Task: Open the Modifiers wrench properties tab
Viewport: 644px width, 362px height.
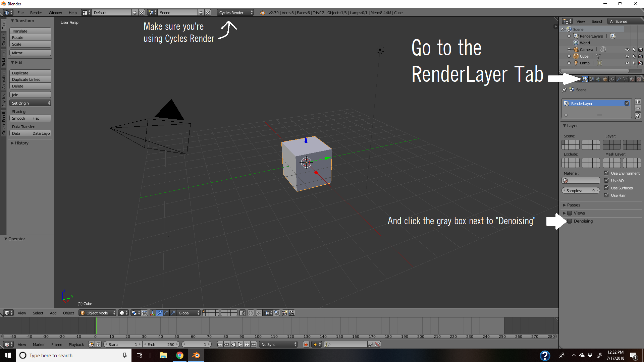Action: pos(619,79)
